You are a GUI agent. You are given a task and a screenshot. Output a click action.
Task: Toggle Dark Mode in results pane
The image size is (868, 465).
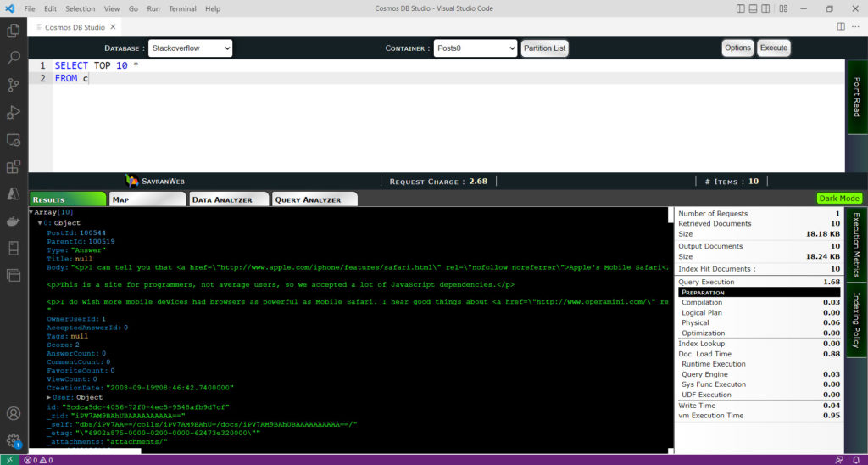[839, 199]
